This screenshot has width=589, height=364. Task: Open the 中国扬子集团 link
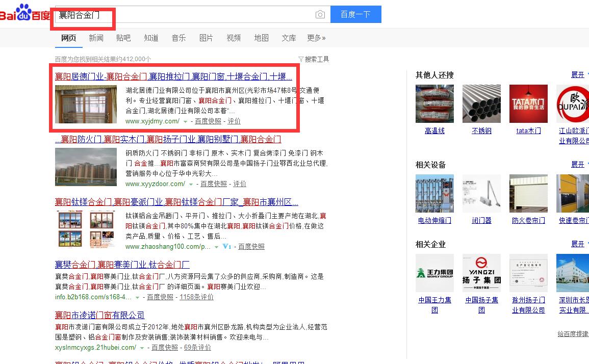(481, 305)
